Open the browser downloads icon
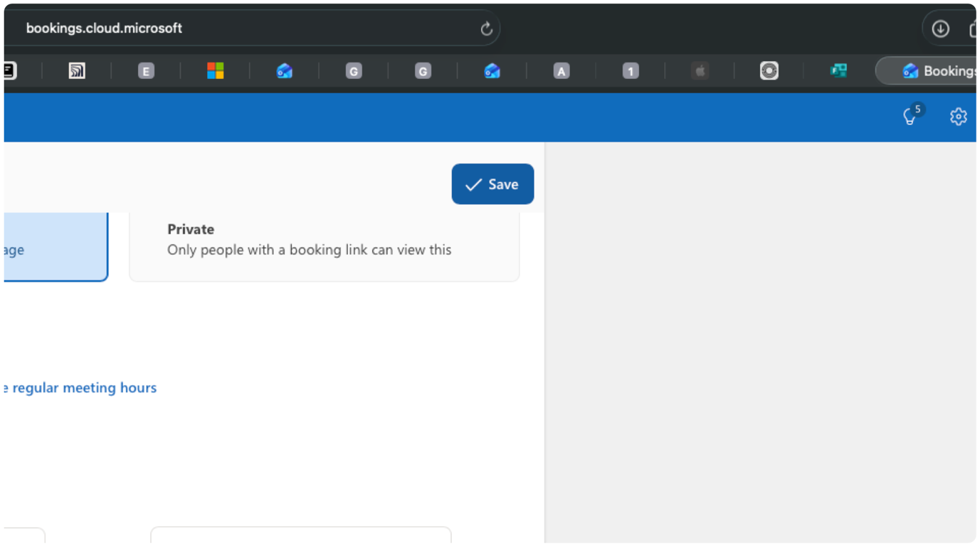 (940, 28)
